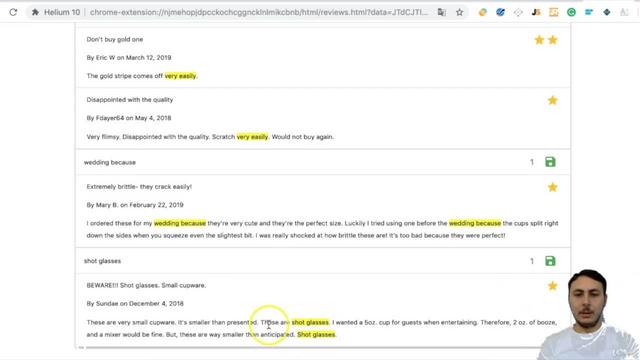Click review title "Don't buy gold one"

click(x=115, y=40)
